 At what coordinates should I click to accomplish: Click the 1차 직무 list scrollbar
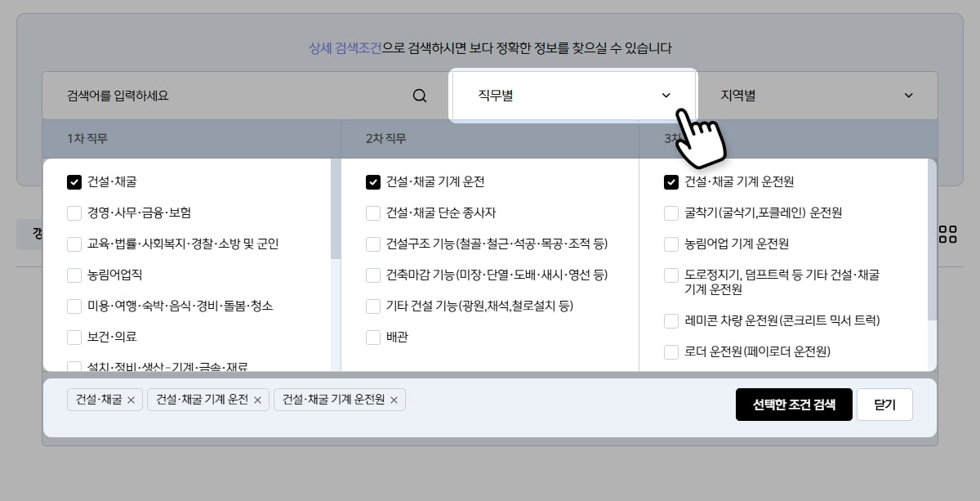335,212
